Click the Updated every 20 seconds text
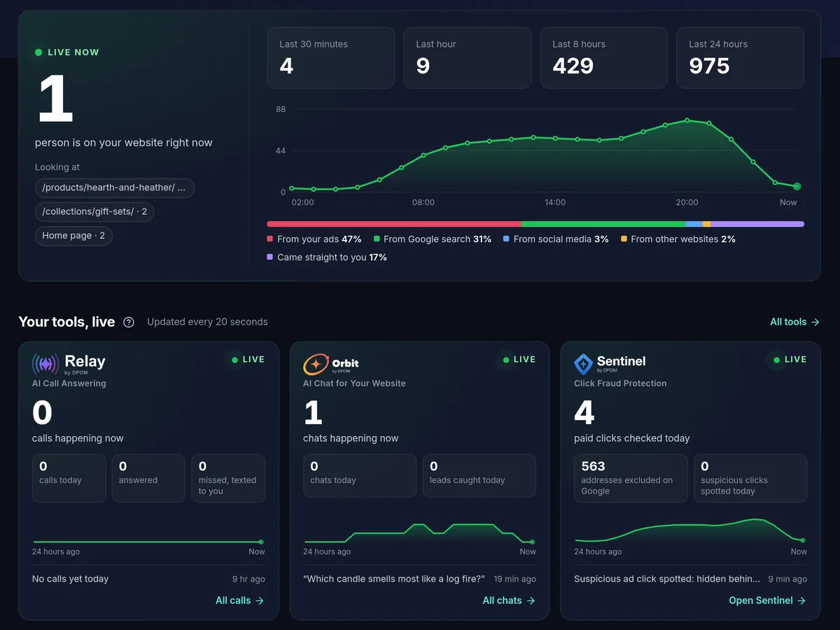The width and height of the screenshot is (840, 630). 207,322
